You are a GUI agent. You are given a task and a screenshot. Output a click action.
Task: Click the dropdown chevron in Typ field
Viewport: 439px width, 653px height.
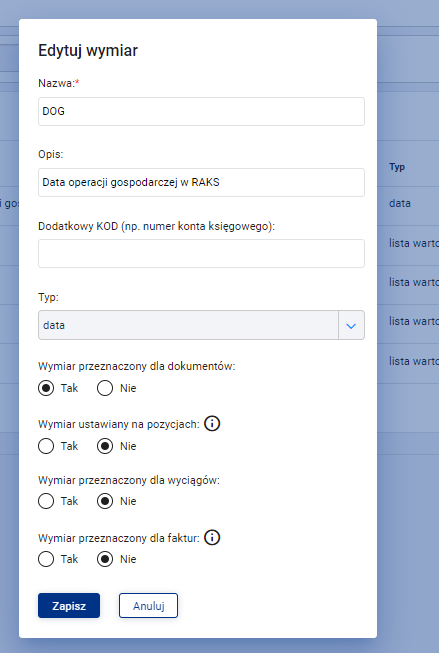point(351,325)
